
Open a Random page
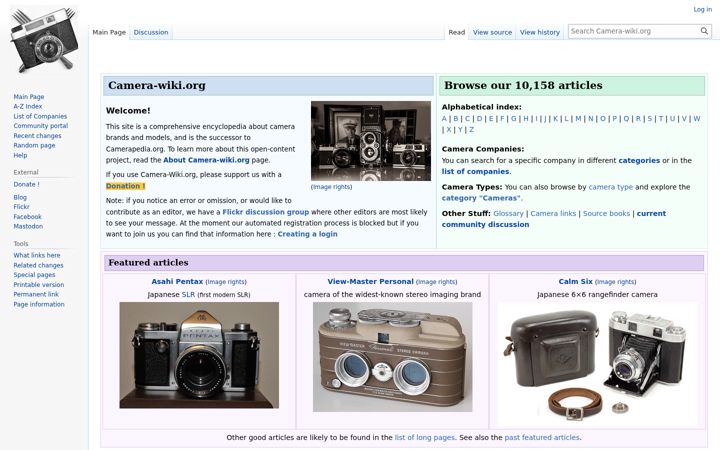pos(34,145)
